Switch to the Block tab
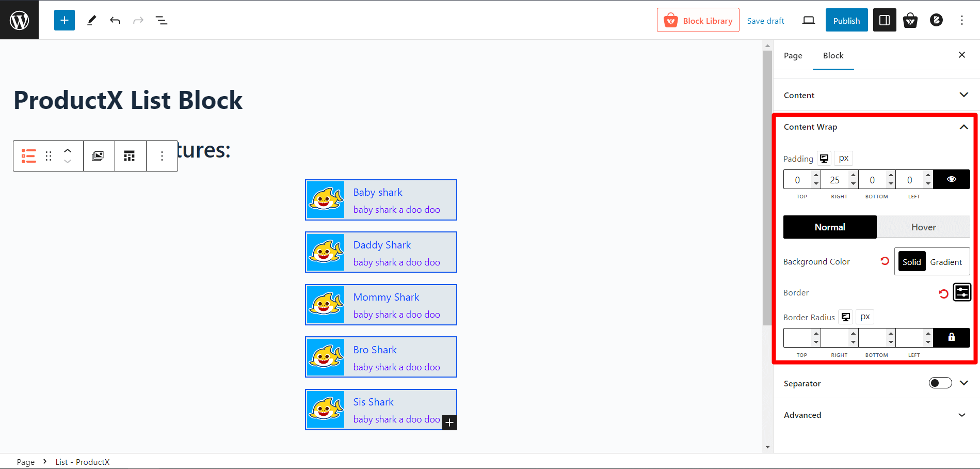This screenshot has height=469, width=980. (833, 55)
